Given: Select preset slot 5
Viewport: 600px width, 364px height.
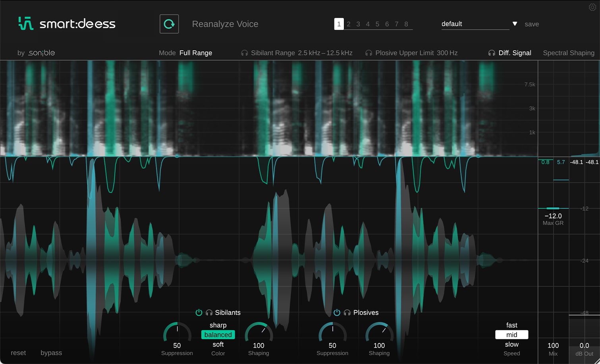Looking at the screenshot, I should pos(377,24).
